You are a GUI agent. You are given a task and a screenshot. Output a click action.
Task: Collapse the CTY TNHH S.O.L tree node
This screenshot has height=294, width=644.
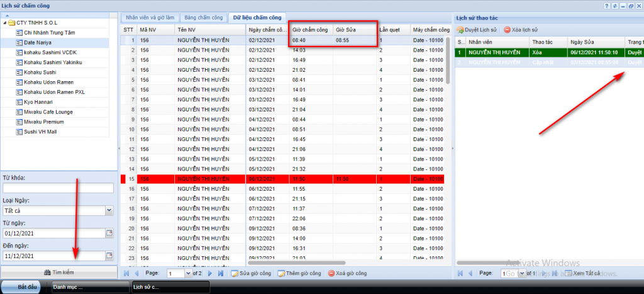pyautogui.click(x=4, y=23)
